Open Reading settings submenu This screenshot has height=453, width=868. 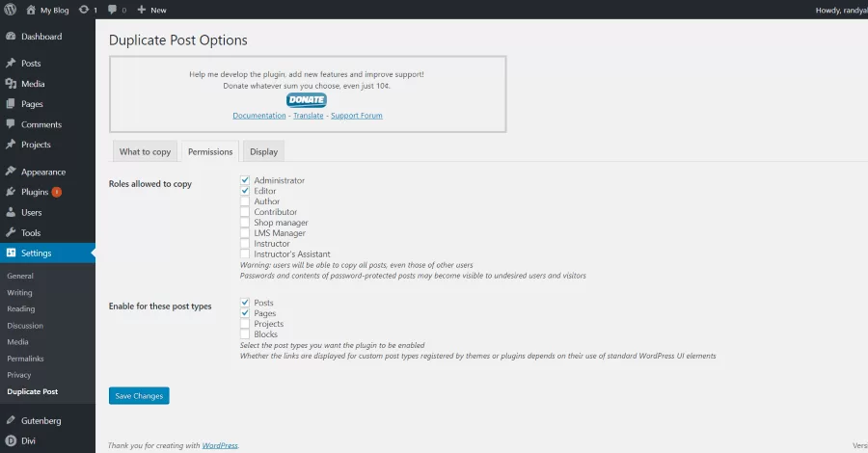21,308
